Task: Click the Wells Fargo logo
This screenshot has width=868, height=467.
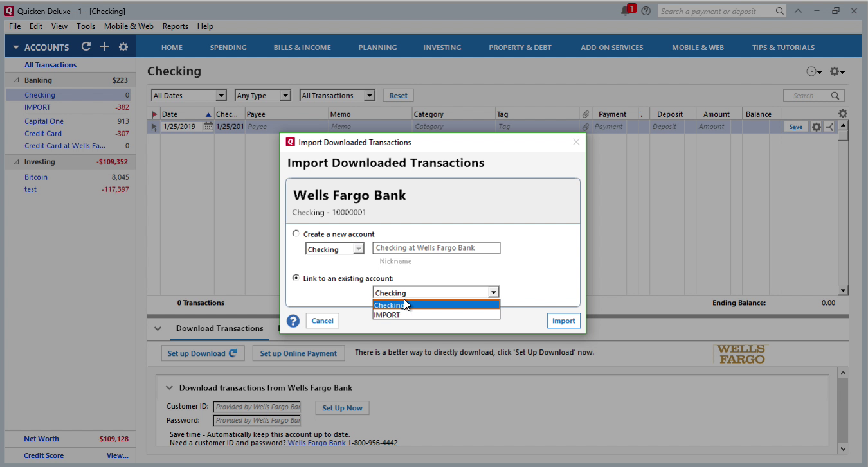Action: [741, 355]
